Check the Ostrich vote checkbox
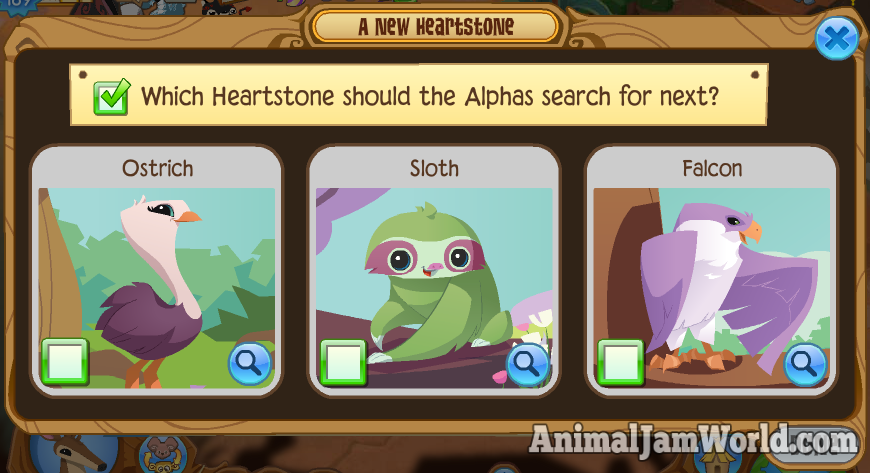The width and height of the screenshot is (870, 473). [65, 361]
